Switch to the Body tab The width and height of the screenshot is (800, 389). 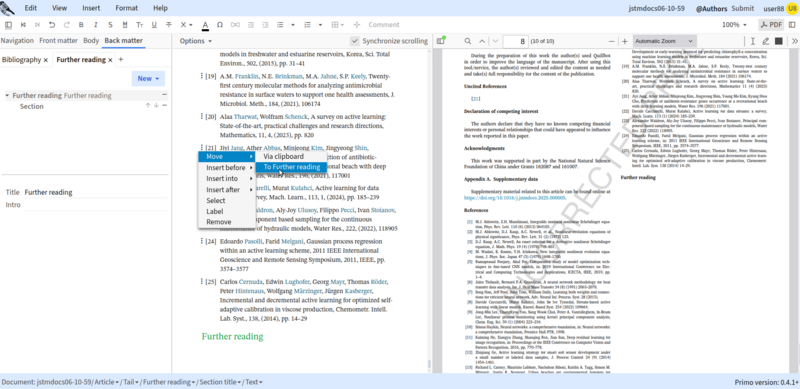(x=91, y=41)
